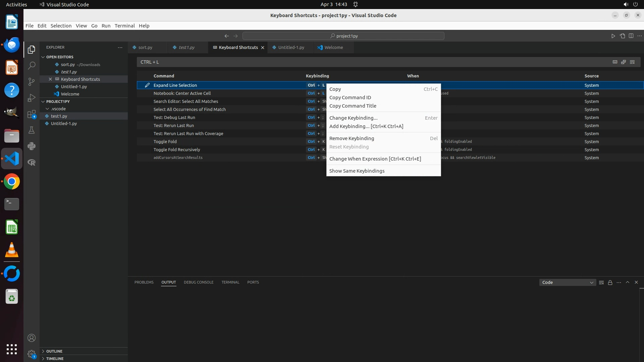
Task: Choose Remove Keybinding from context menu
Action: (352, 138)
